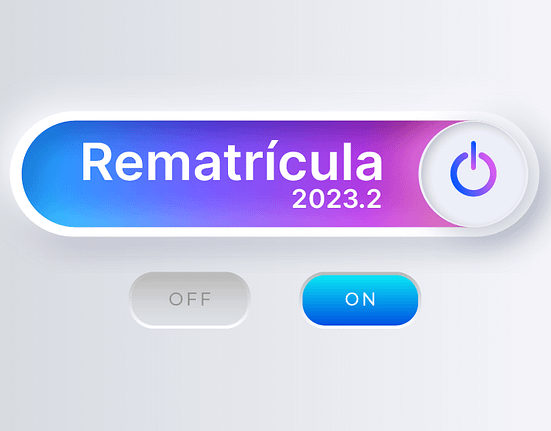This screenshot has height=431, width=551.
Task: Click the cyan top edge of ON button
Action: point(360,278)
